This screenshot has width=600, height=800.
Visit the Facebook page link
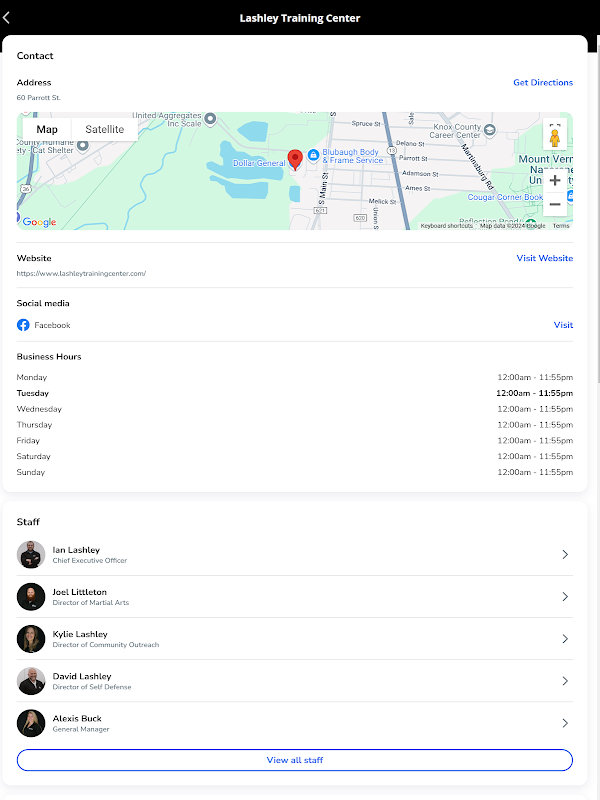click(563, 325)
